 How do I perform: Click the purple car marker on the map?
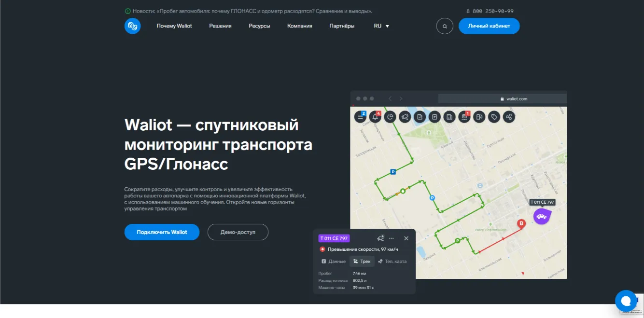(542, 216)
